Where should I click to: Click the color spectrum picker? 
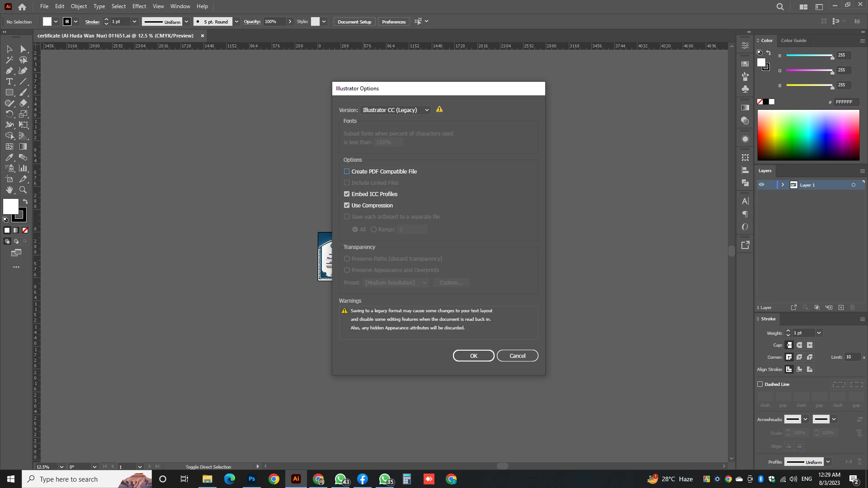coord(808,135)
